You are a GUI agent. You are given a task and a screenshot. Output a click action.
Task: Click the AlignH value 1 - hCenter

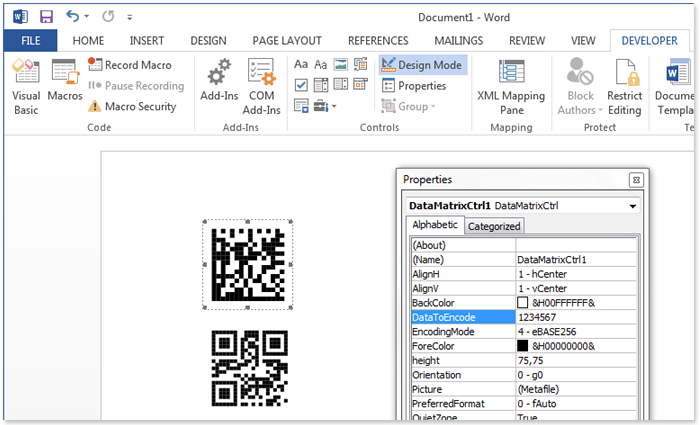tap(576, 274)
